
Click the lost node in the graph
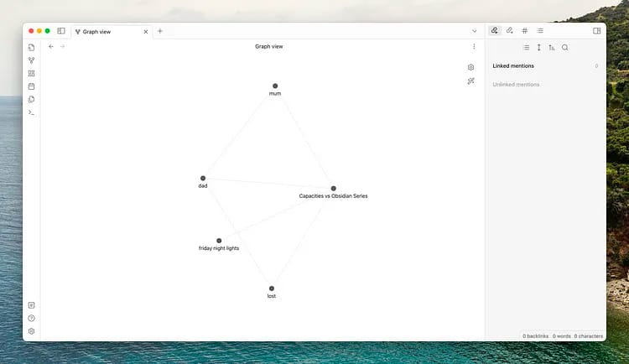point(272,289)
